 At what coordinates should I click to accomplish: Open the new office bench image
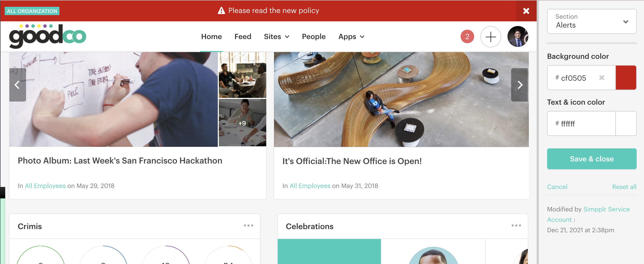click(401, 99)
